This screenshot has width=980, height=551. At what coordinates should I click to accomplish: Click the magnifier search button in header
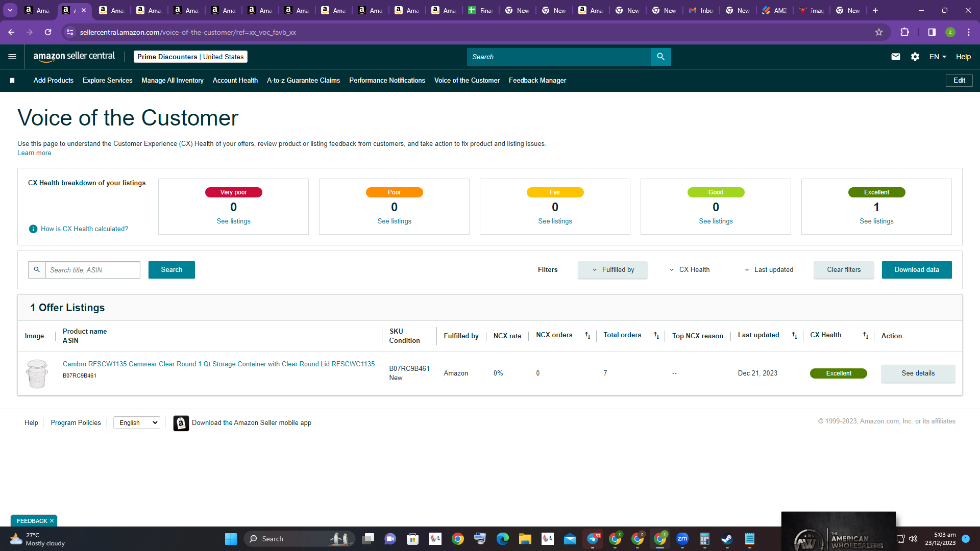tap(660, 57)
